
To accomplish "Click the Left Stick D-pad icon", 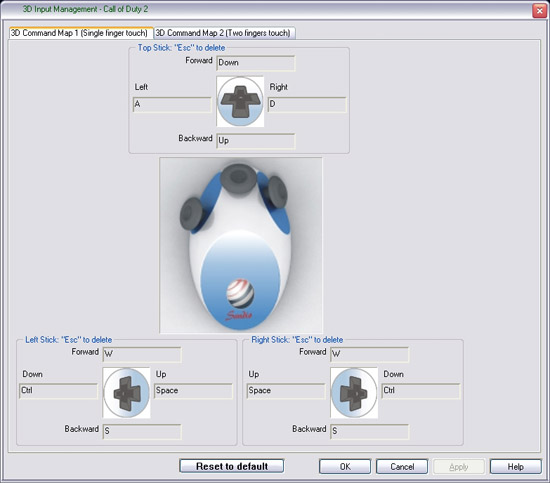I will point(127,393).
